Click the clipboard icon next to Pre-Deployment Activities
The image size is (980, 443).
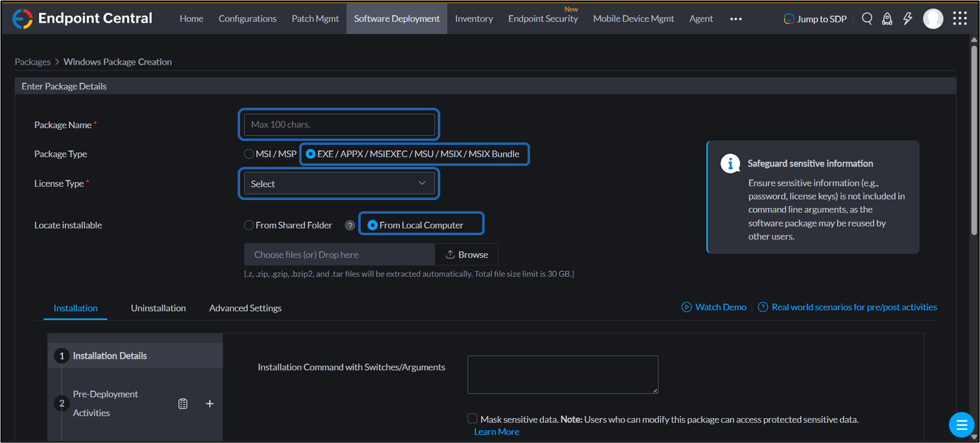(183, 404)
